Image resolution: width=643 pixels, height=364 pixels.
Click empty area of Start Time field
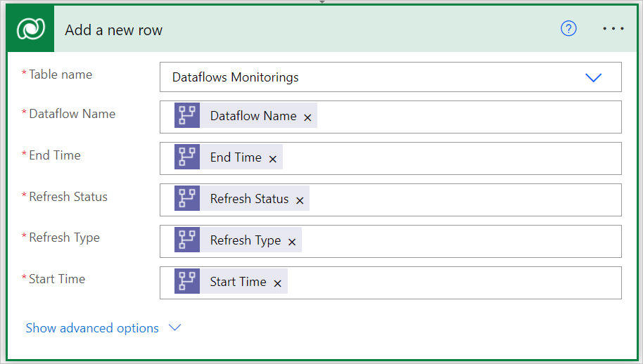(x=454, y=282)
